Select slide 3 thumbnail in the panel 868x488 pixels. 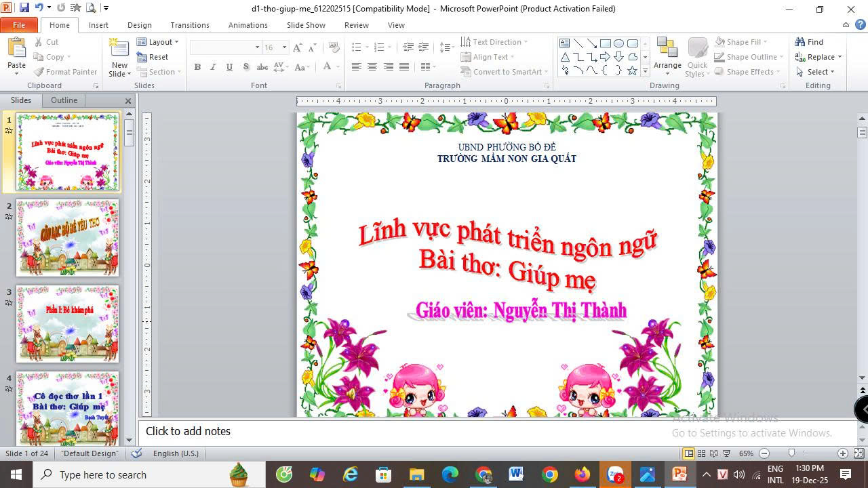pyautogui.click(x=67, y=324)
